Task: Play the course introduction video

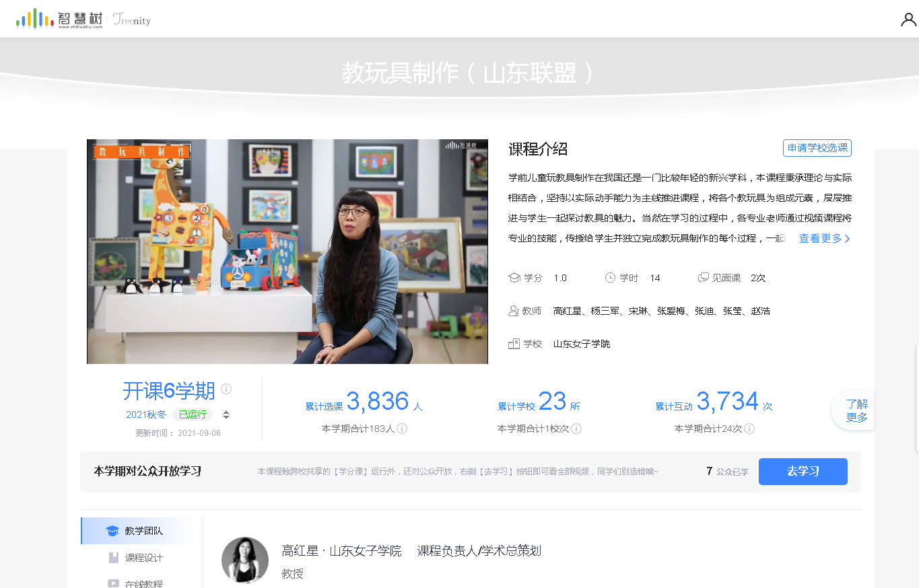Action: pyautogui.click(x=287, y=252)
